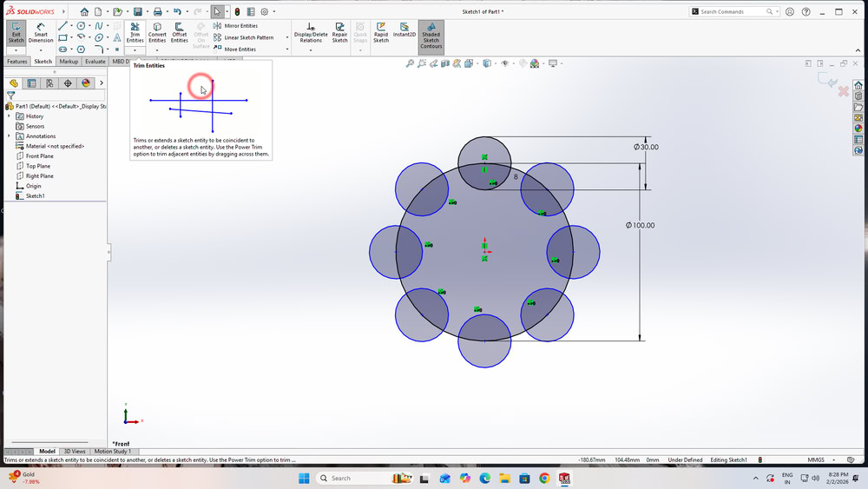Click the Save icon

coord(138,11)
